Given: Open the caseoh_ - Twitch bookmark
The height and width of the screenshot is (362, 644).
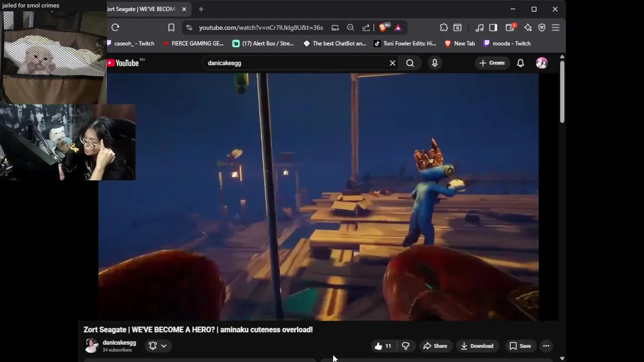Looking at the screenshot, I should pyautogui.click(x=131, y=44).
